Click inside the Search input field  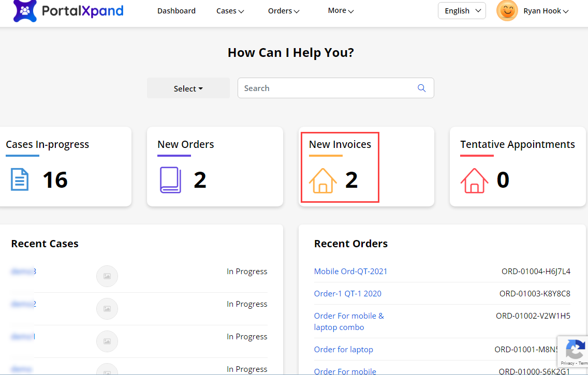coord(326,88)
